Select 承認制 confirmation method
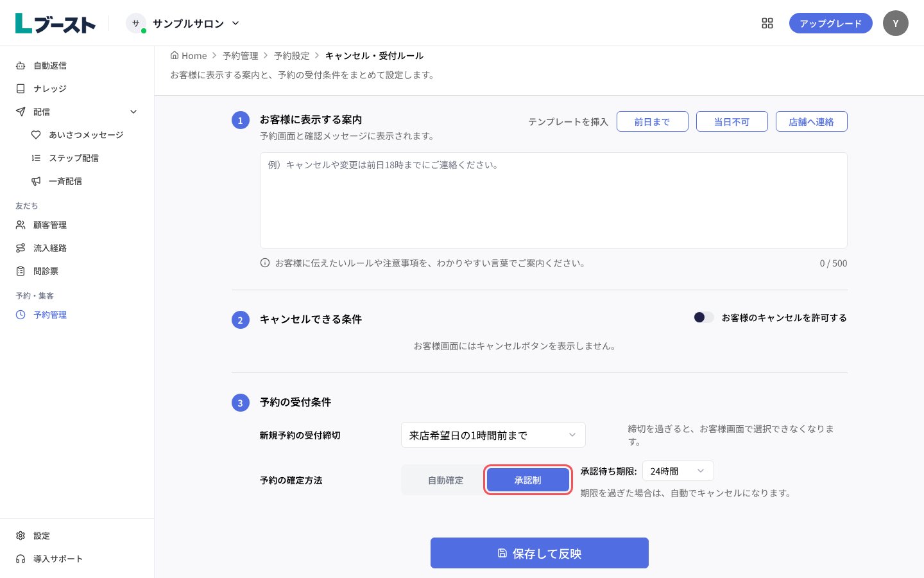Image resolution: width=924 pixels, height=578 pixels. pyautogui.click(x=527, y=480)
